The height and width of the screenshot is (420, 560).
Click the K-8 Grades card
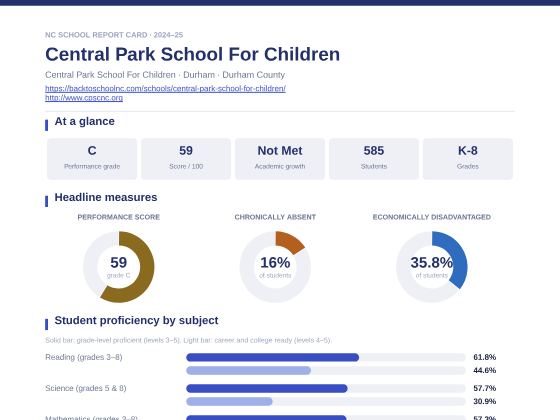468,159
